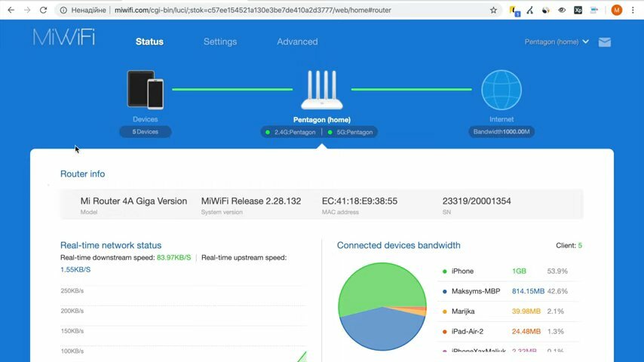Open the Status tab
This screenshot has width=644, height=362.
[149, 41]
